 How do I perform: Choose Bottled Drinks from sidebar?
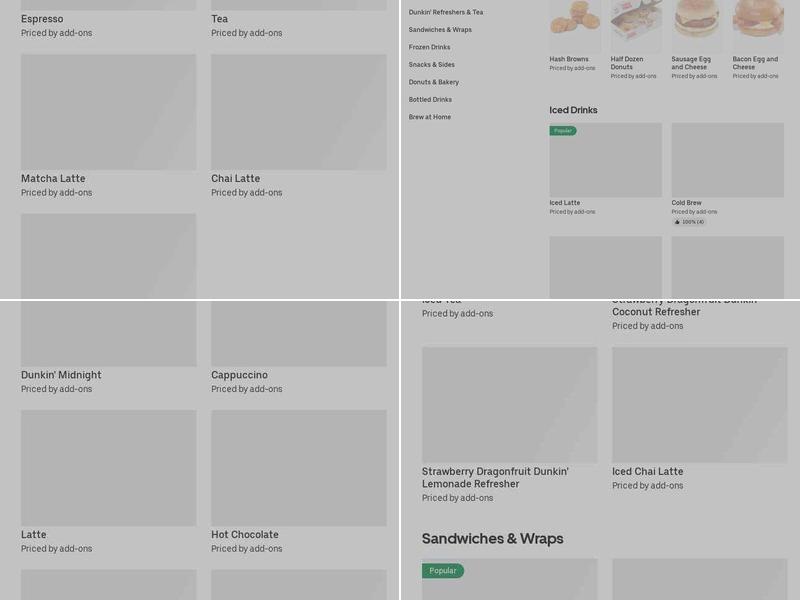pos(430,100)
